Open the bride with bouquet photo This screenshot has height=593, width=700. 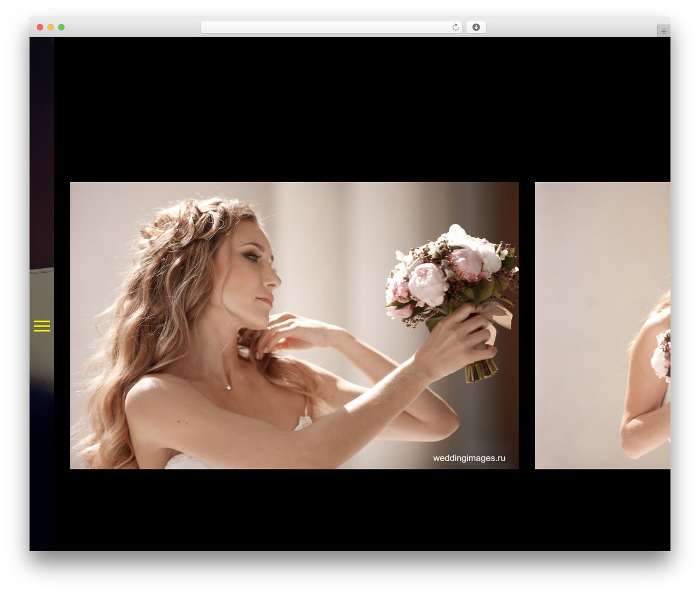point(294,325)
